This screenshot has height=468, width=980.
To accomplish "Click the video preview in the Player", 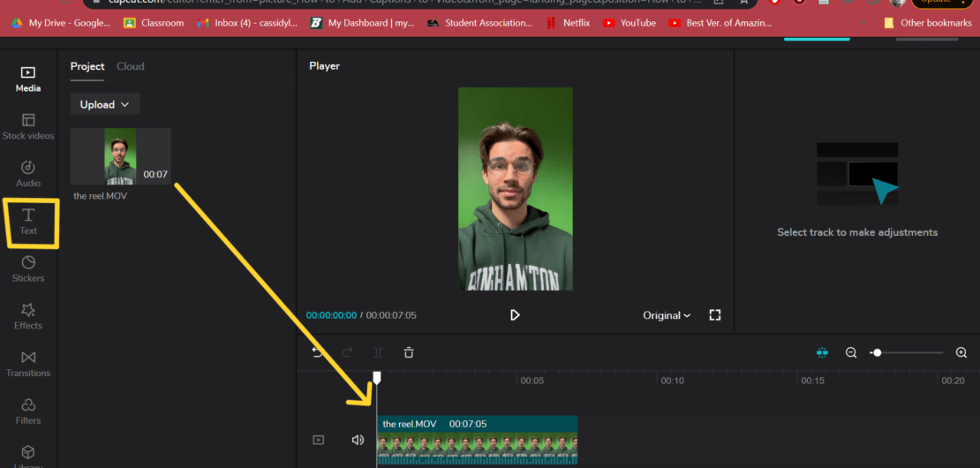I will (x=515, y=189).
